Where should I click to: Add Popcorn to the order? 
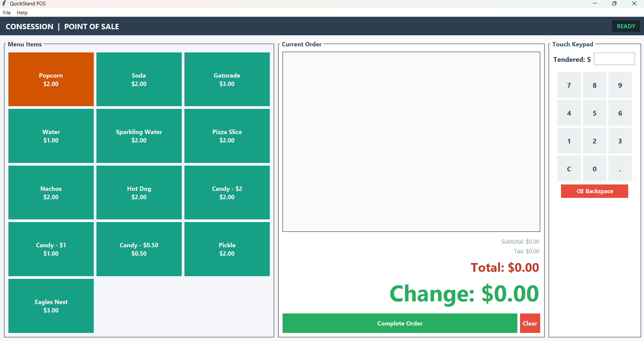51,79
